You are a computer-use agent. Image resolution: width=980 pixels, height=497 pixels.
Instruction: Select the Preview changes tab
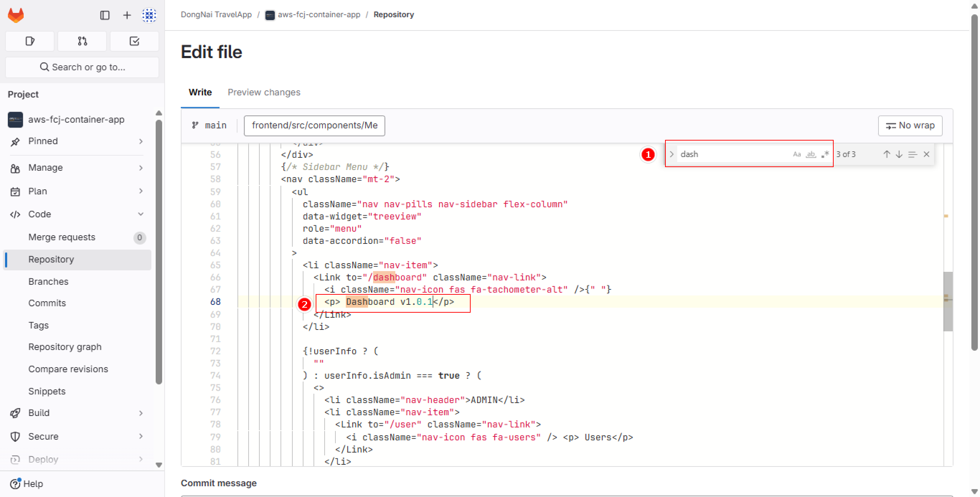[264, 92]
